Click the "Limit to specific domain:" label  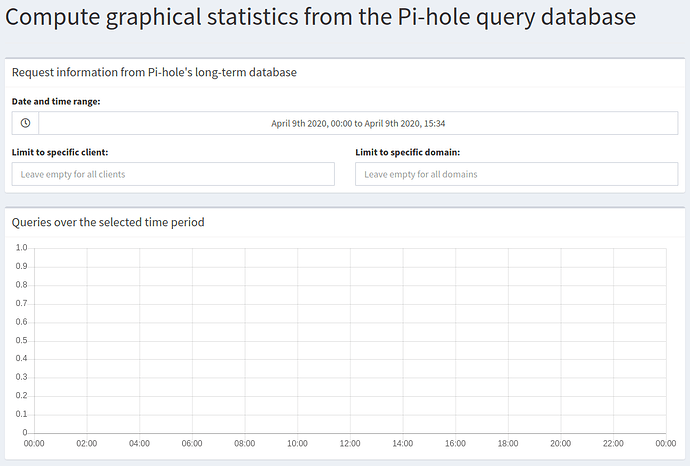[407, 152]
